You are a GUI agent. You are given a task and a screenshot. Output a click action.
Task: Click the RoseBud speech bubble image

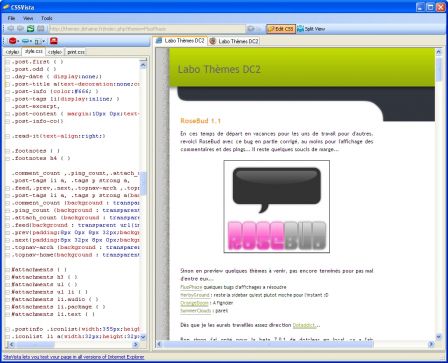coord(277,207)
